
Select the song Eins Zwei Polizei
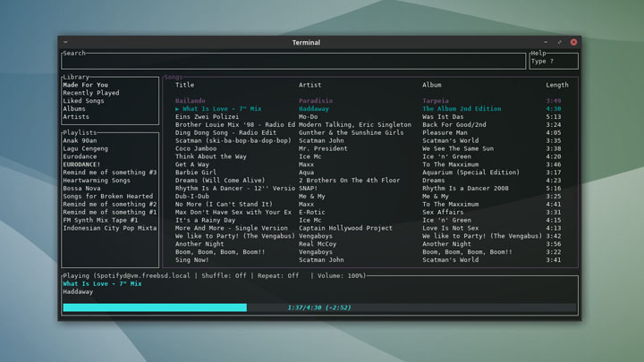pyautogui.click(x=207, y=116)
